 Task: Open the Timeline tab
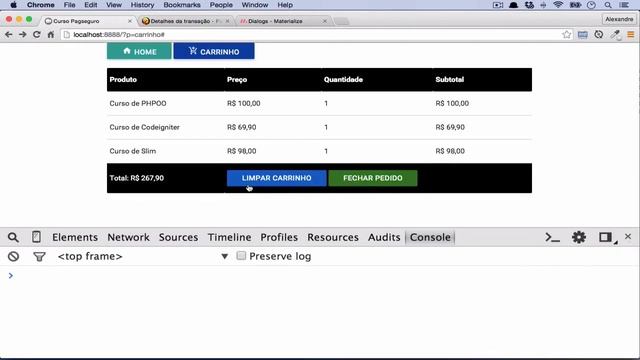229,237
